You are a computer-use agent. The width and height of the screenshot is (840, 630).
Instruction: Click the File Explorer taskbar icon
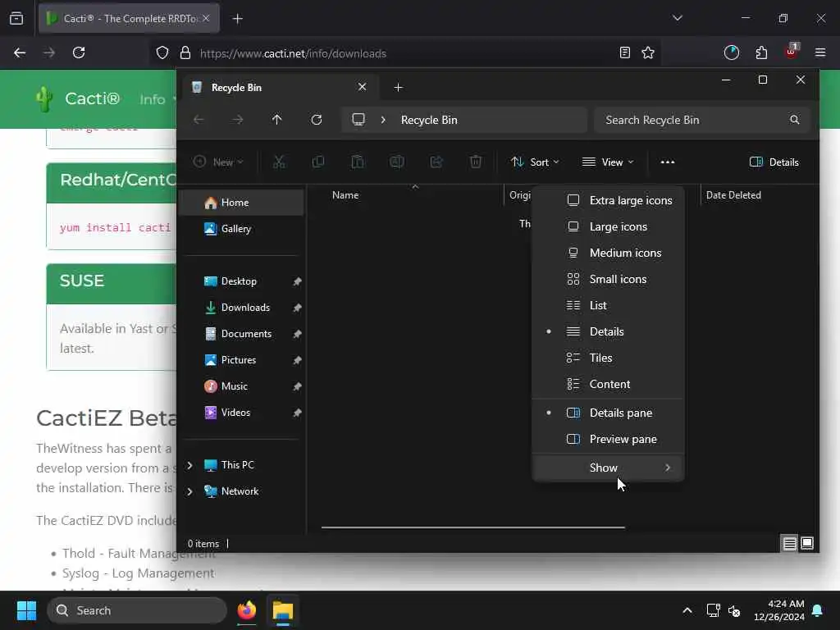click(283, 610)
